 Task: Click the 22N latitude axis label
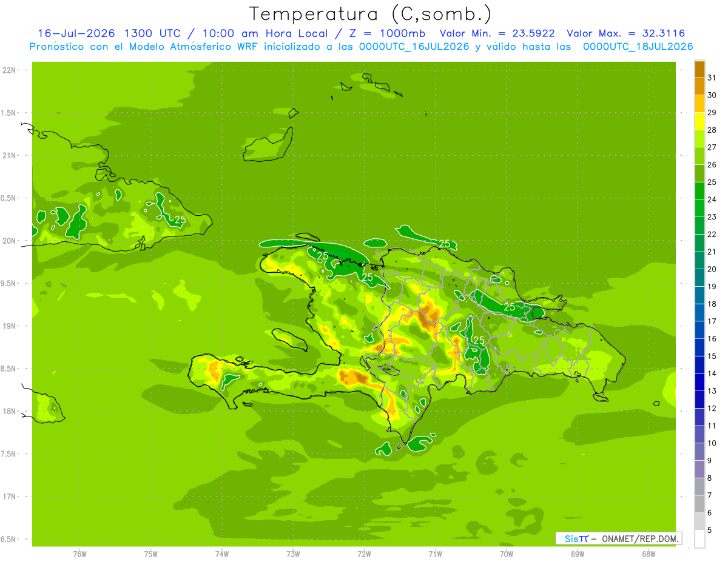pos(9,70)
